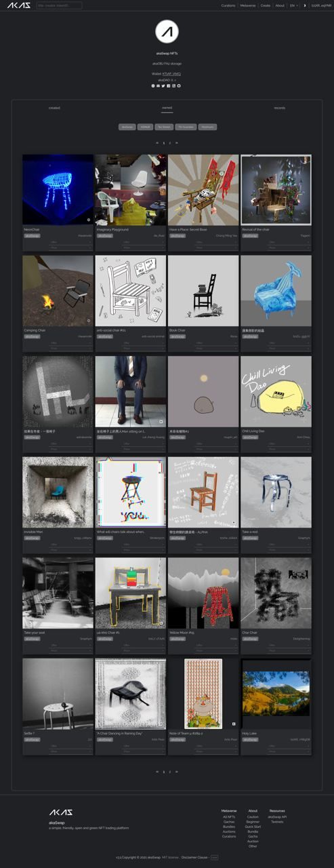Open Curations in top navigation

[x=228, y=5]
